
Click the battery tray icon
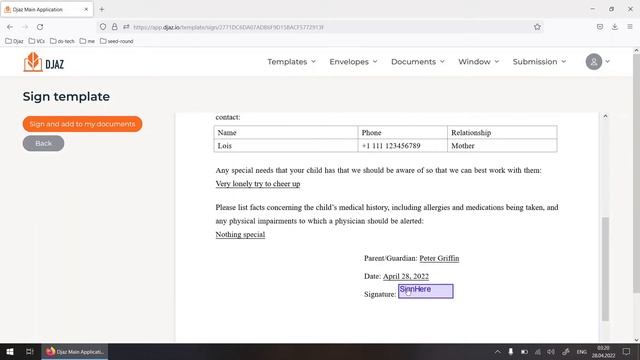coord(524,351)
